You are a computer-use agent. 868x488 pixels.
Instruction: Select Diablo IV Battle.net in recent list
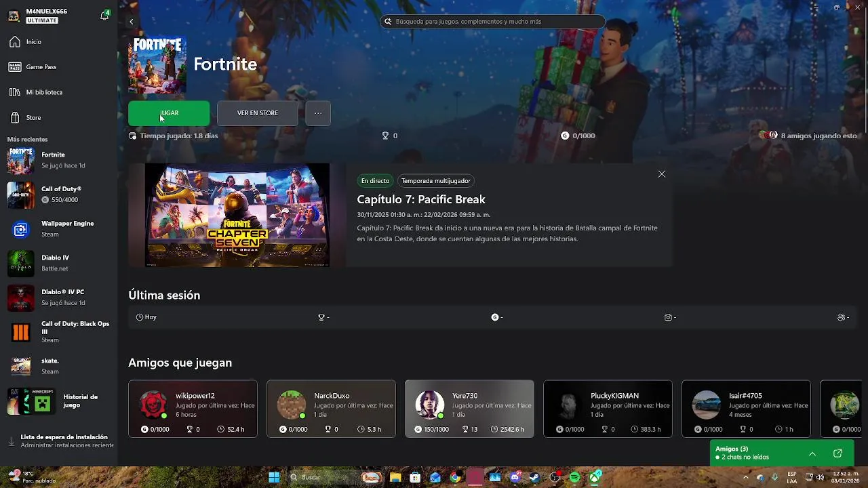tap(58, 263)
